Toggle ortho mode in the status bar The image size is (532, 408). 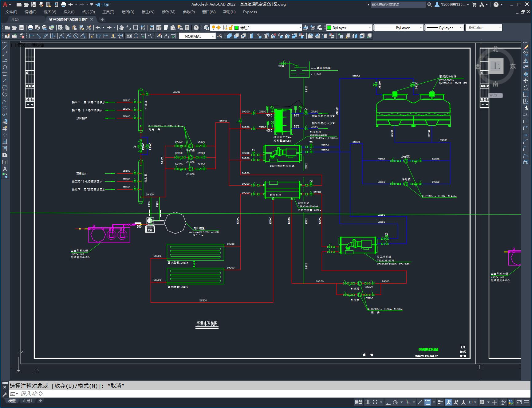388,402
